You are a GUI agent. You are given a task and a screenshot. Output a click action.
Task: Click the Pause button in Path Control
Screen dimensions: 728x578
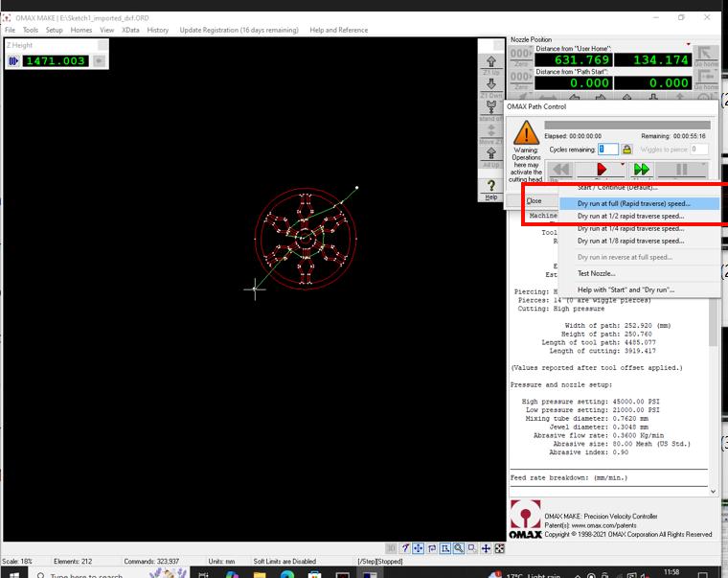point(682,169)
